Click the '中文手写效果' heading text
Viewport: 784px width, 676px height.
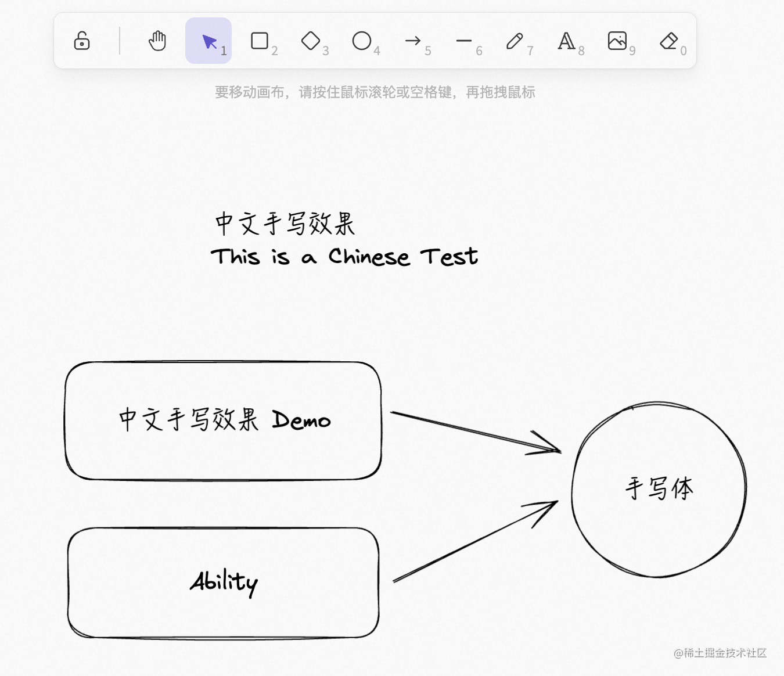click(285, 224)
